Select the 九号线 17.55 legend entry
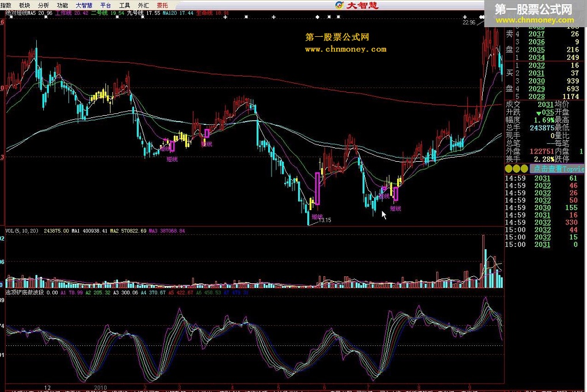The width and height of the screenshot is (587, 392). tap(144, 13)
